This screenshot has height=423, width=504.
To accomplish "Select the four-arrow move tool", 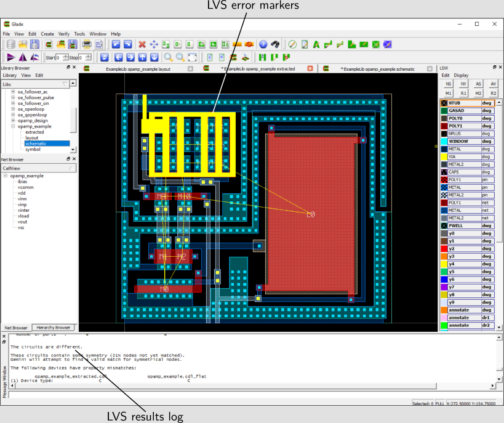I will [154, 44].
